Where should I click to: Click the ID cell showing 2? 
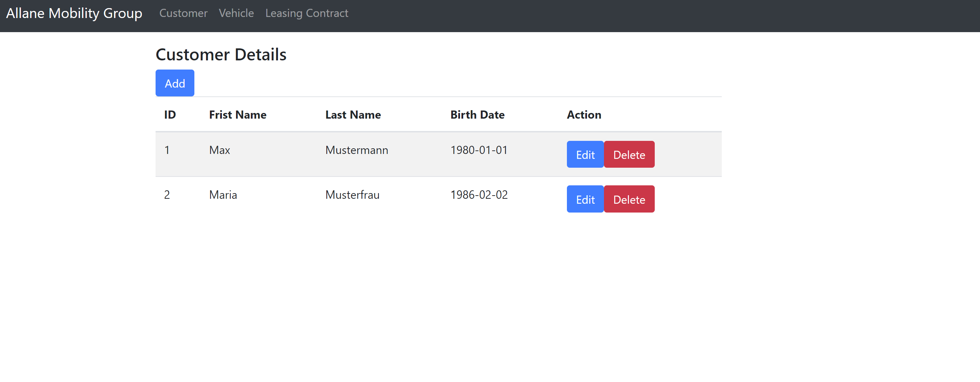pyautogui.click(x=167, y=195)
